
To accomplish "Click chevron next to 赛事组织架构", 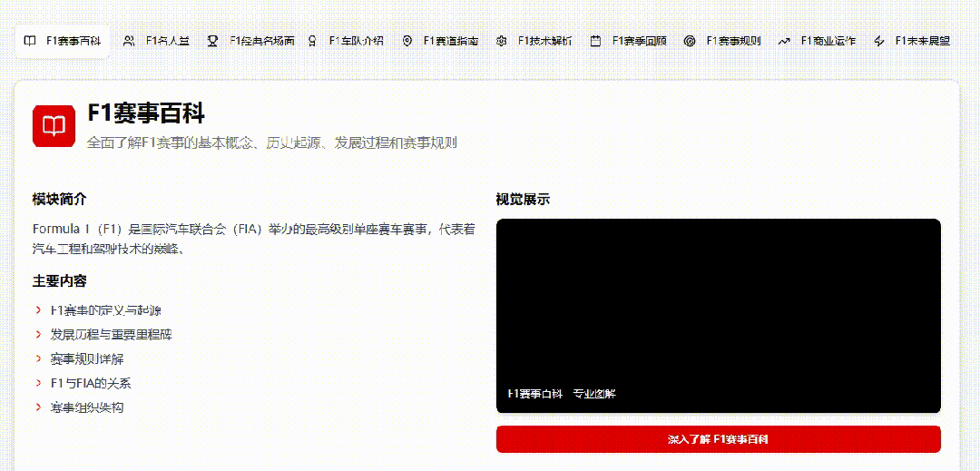I will click(x=39, y=407).
